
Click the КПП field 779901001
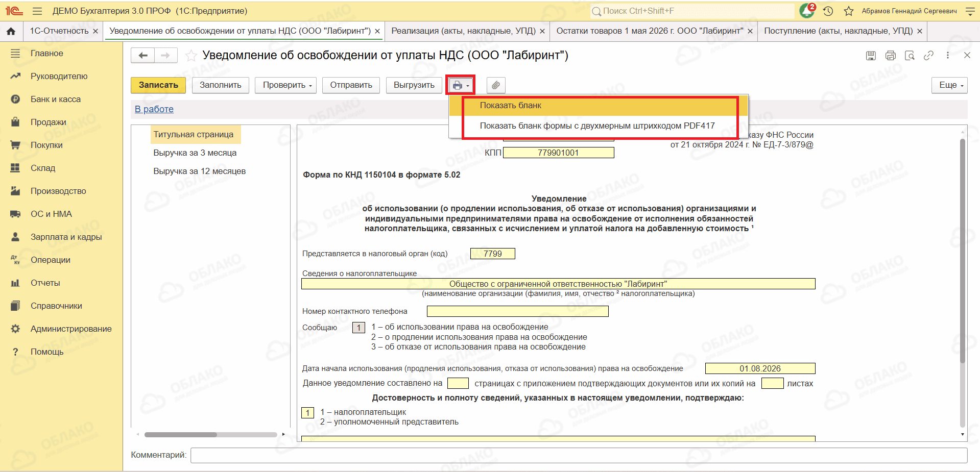click(x=559, y=153)
